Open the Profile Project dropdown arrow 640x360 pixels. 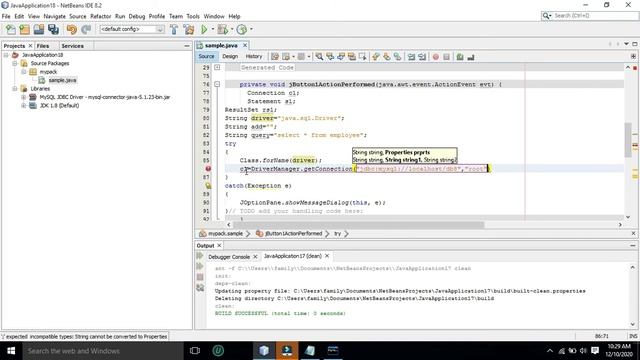click(x=251, y=29)
